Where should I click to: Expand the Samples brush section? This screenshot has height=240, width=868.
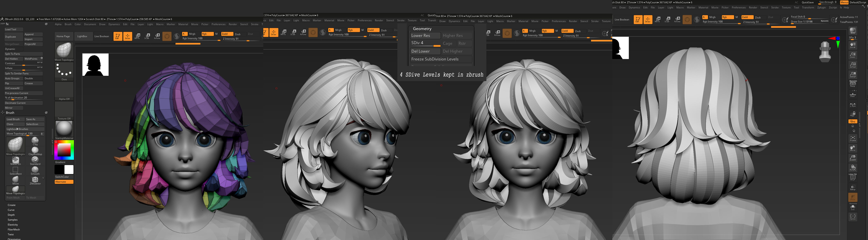coord(12,219)
